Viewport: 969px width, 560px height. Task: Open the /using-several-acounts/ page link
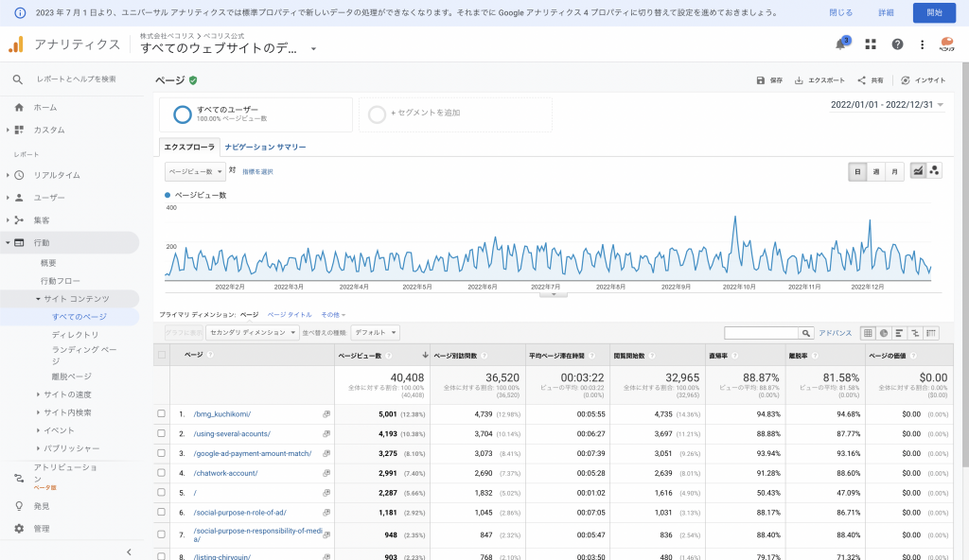point(232,434)
